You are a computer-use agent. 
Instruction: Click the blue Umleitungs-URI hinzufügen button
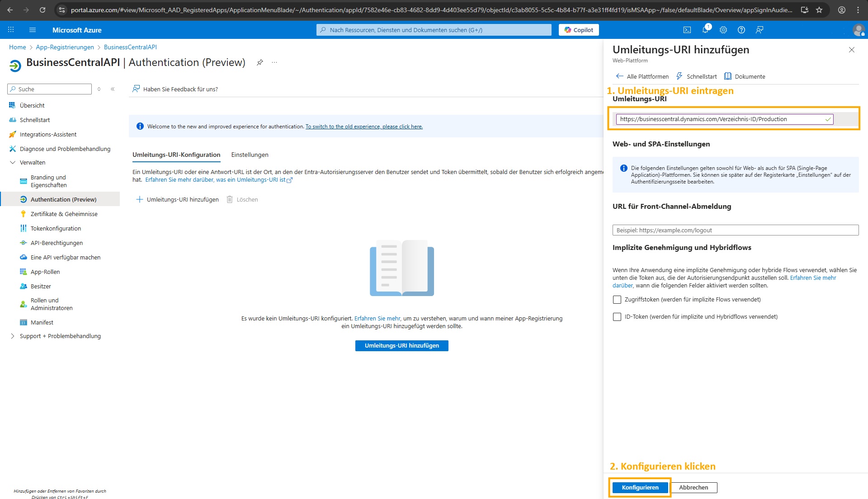click(x=401, y=345)
